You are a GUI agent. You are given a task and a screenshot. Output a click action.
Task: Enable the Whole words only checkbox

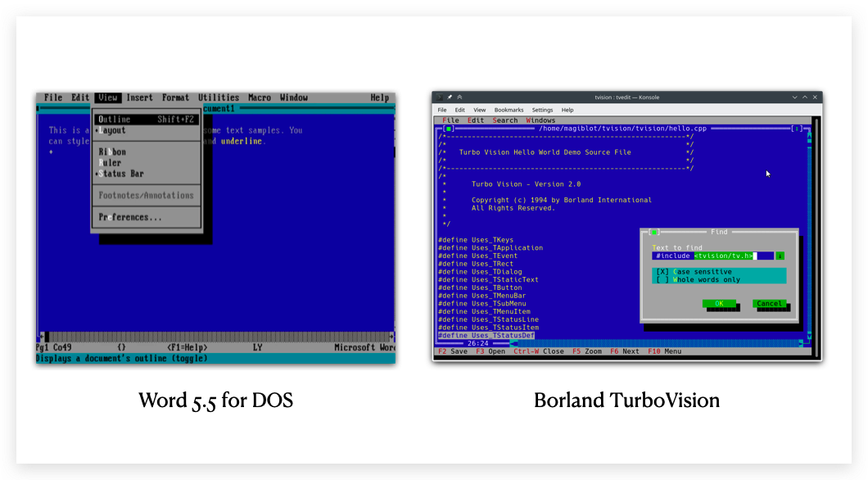tap(698, 279)
